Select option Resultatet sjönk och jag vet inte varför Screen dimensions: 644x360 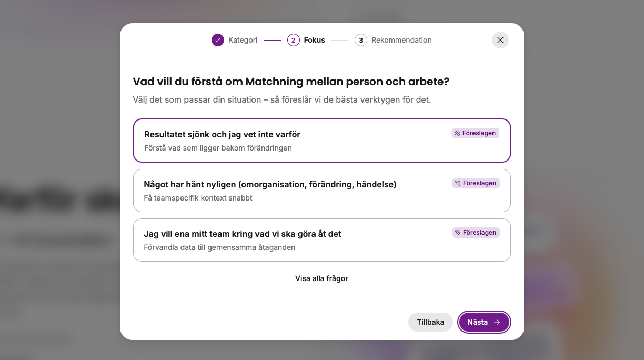click(x=322, y=141)
